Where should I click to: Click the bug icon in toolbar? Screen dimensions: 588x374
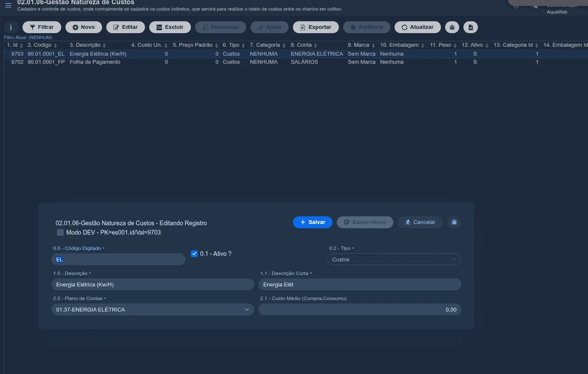[x=452, y=27]
